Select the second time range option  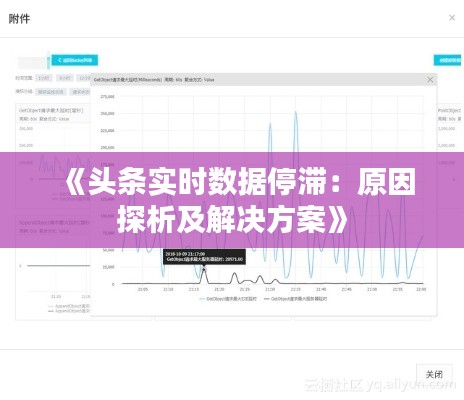coord(64,78)
